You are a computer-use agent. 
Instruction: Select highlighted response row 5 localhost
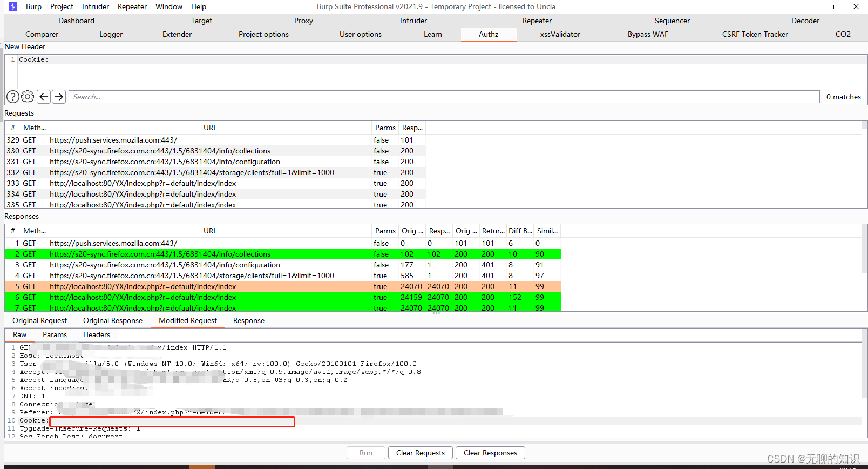[283, 286]
